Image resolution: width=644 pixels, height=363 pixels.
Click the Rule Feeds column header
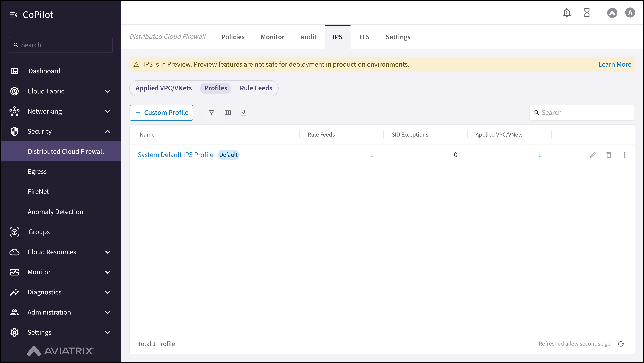pos(321,135)
